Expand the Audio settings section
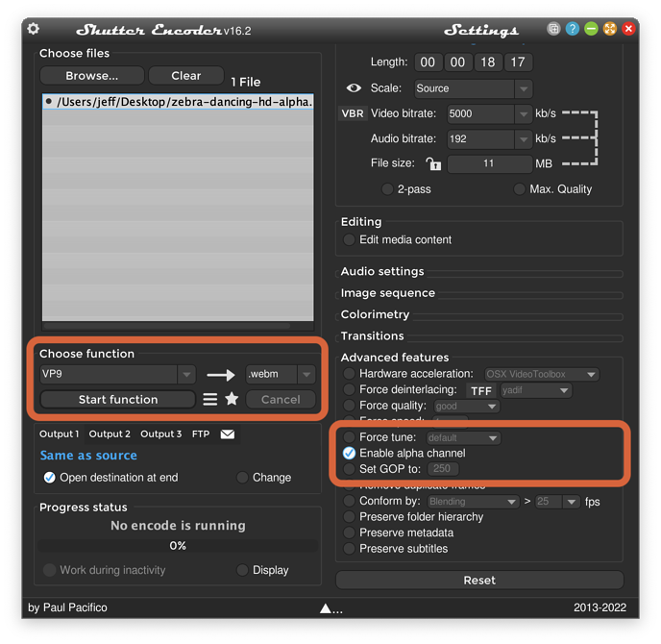The width and height of the screenshot is (661, 644). tap(382, 271)
